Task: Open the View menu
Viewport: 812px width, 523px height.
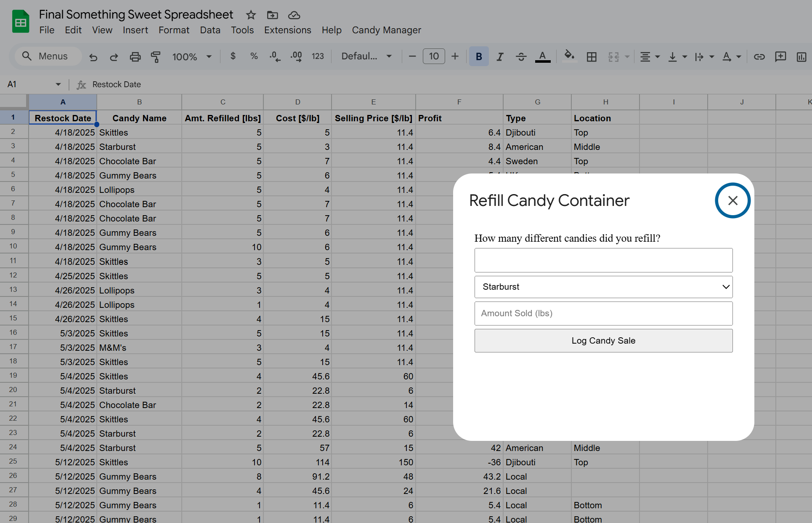Action: pos(102,30)
